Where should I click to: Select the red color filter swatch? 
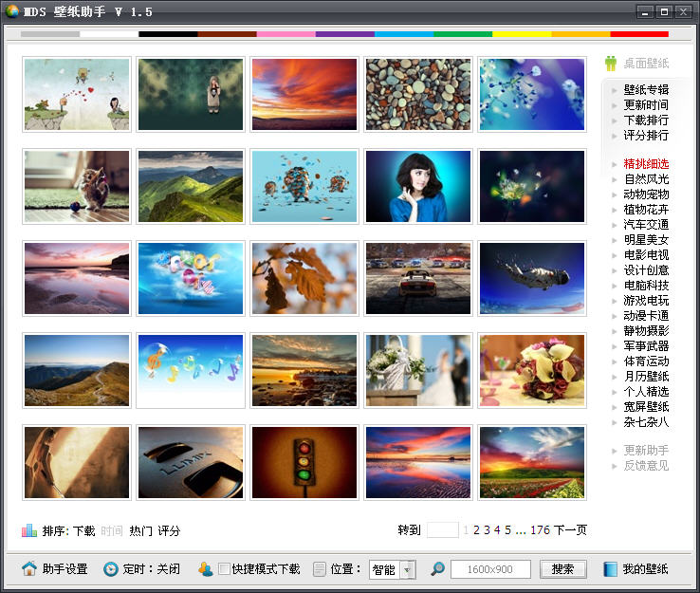pos(639,34)
